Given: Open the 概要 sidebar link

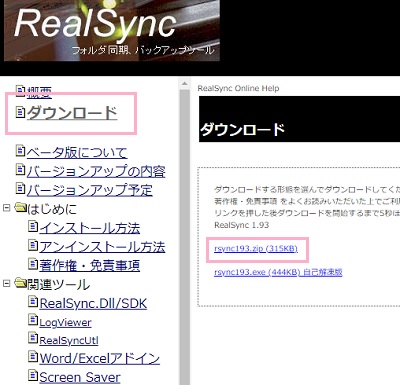Looking at the screenshot, I should tap(39, 92).
